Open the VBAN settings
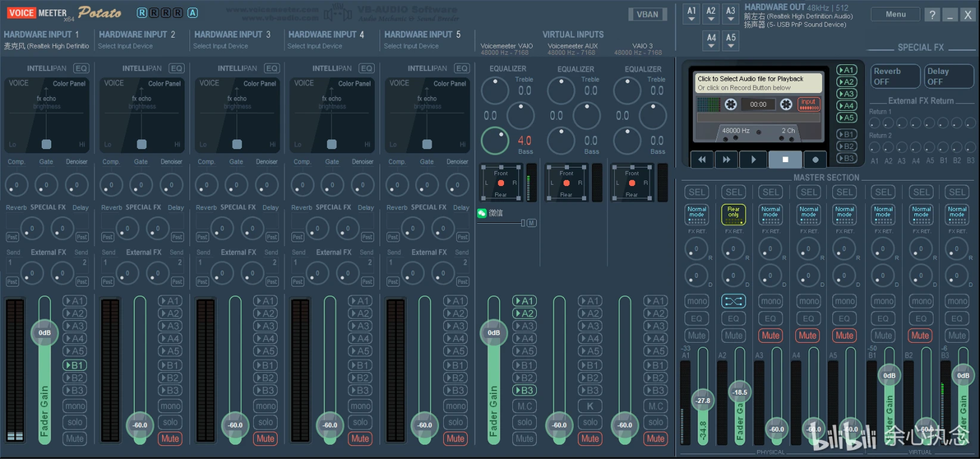The image size is (980, 459). coord(647,14)
